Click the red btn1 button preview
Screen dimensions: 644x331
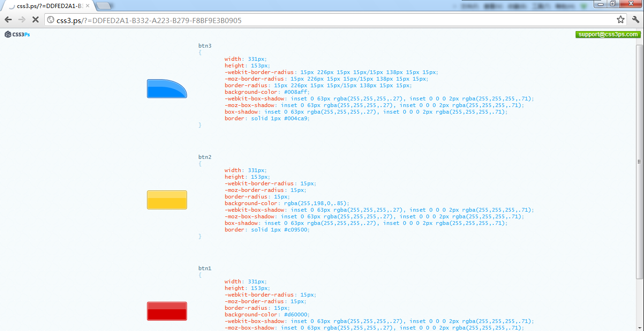click(x=167, y=311)
